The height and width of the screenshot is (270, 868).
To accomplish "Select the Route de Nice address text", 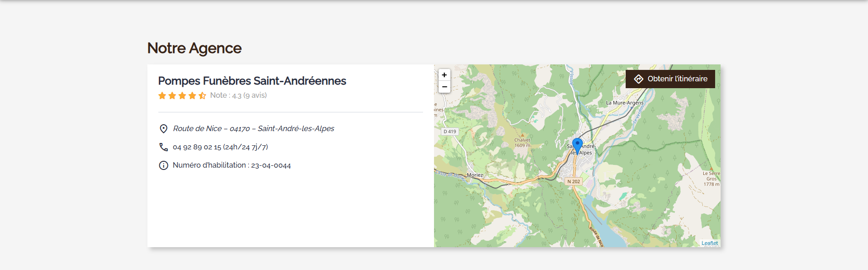I will 253,129.
